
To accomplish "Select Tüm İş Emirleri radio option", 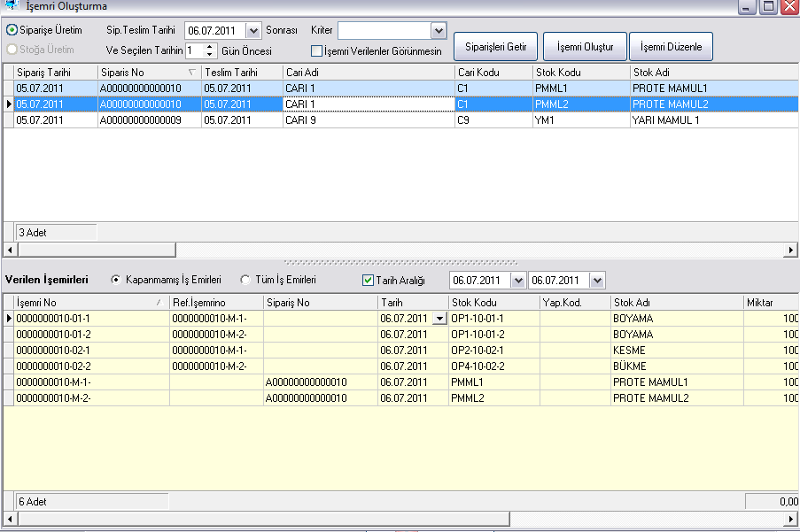I will (x=247, y=280).
